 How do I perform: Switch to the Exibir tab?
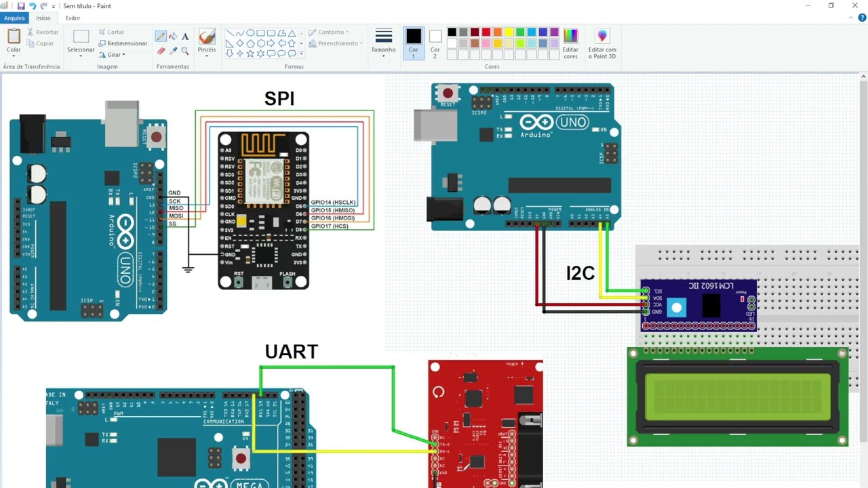pyautogui.click(x=73, y=18)
